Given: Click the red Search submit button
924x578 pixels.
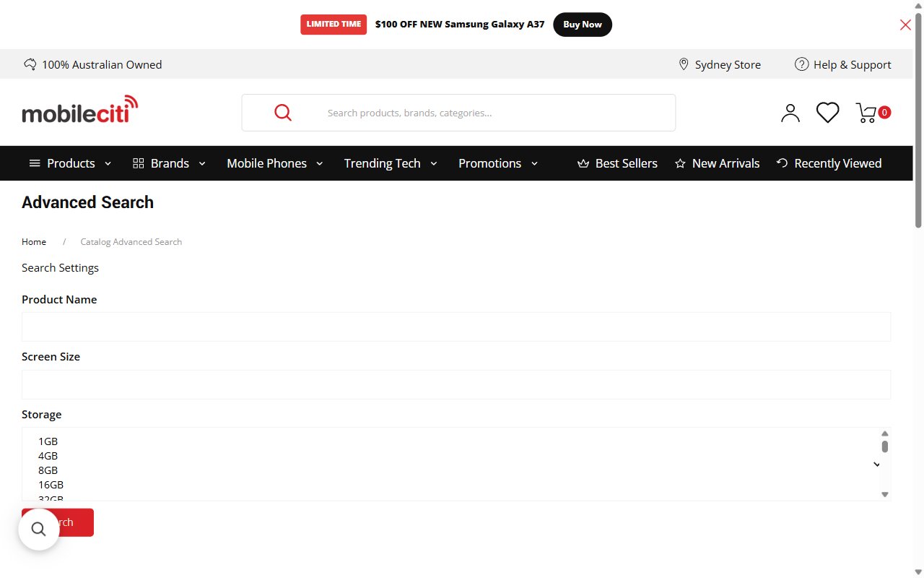Looking at the screenshot, I should pyautogui.click(x=58, y=522).
